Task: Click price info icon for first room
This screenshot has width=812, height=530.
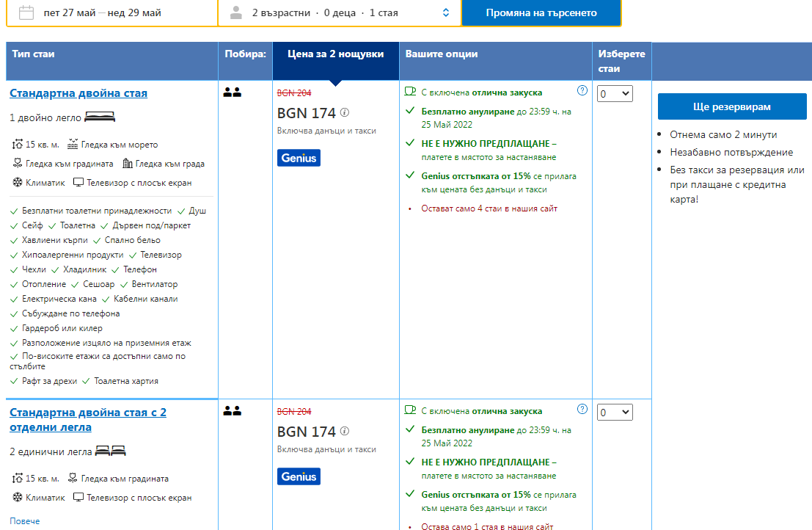Action: point(345,113)
